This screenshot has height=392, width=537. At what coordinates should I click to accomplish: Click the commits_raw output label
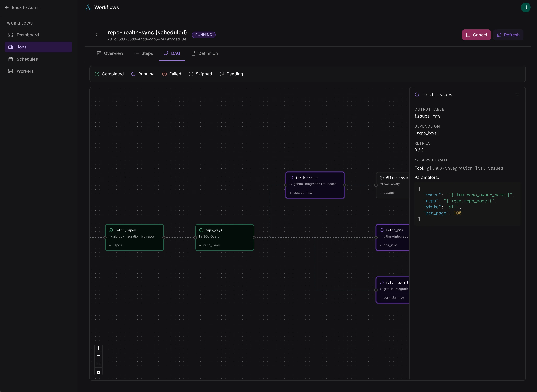(x=394, y=298)
